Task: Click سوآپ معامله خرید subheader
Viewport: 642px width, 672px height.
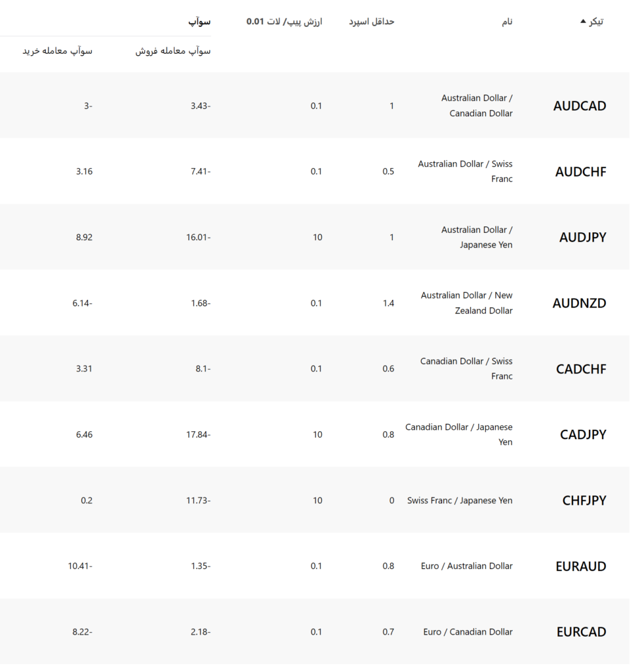Action: [58, 51]
